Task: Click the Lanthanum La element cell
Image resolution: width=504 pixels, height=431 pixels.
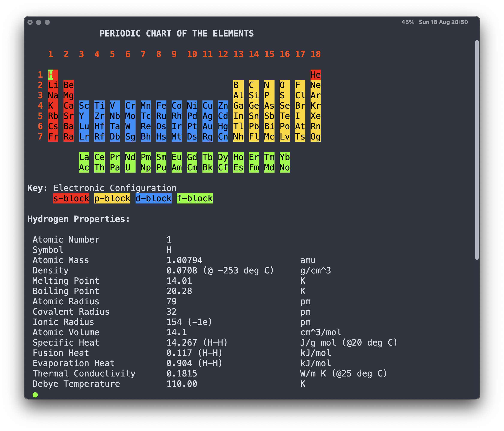Action: click(84, 157)
